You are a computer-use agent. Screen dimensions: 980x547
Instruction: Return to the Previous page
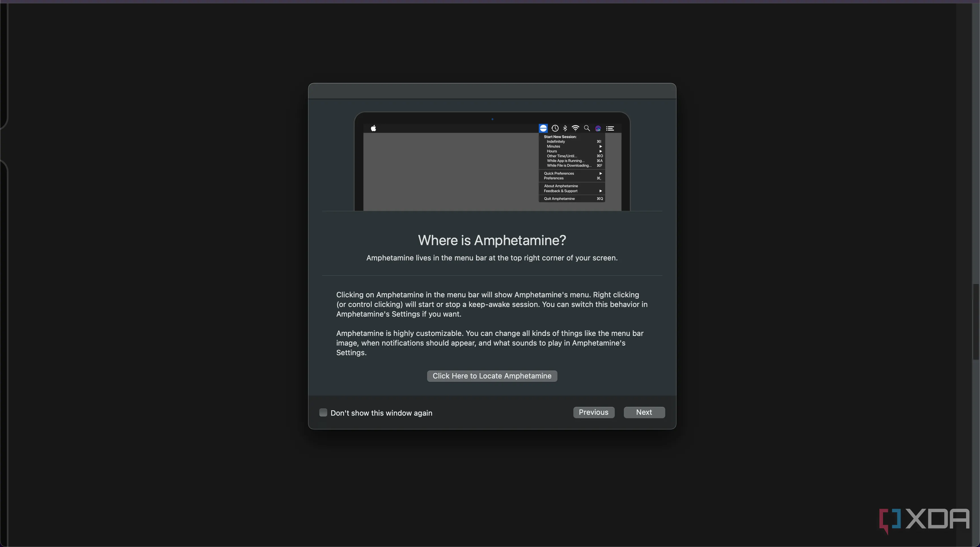[x=594, y=412]
